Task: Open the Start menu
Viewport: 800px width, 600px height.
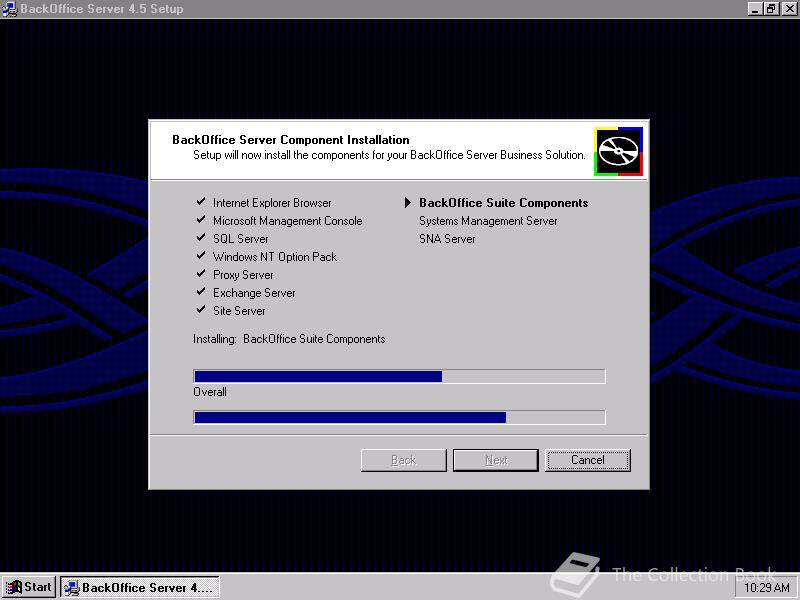Action: click(x=29, y=587)
